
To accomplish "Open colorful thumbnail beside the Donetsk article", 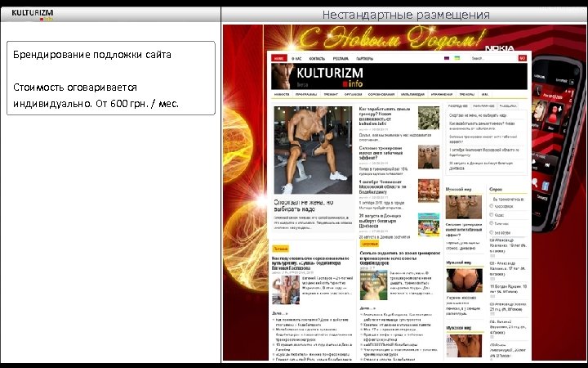I will click(x=429, y=225).
